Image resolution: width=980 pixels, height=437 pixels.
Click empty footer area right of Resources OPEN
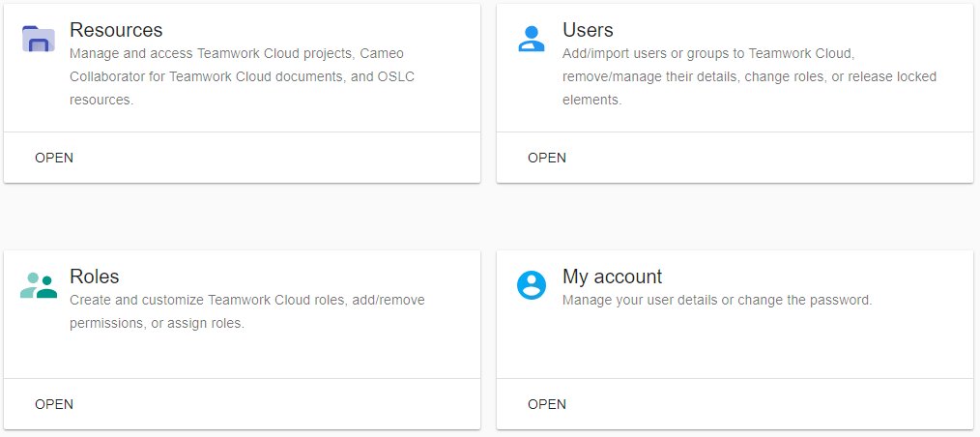(290, 158)
